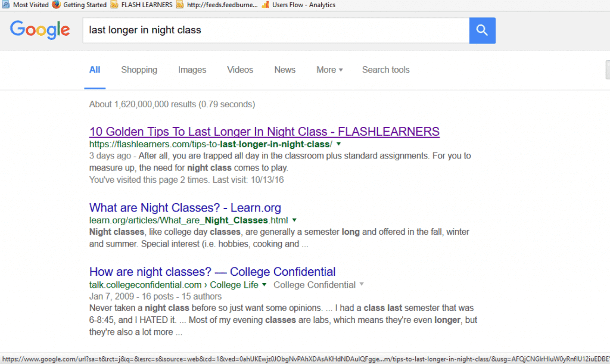Expand the More search categories dropdown

coord(329,70)
